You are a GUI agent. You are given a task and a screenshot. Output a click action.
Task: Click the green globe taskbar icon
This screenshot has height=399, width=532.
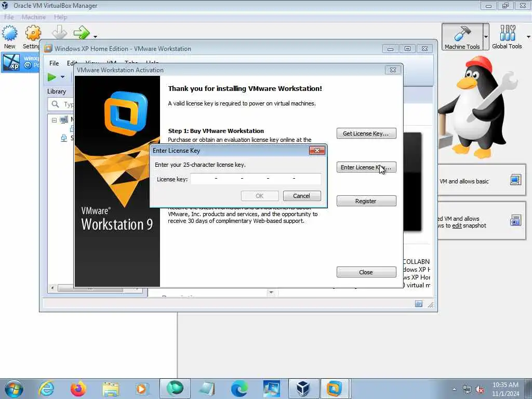(175, 389)
